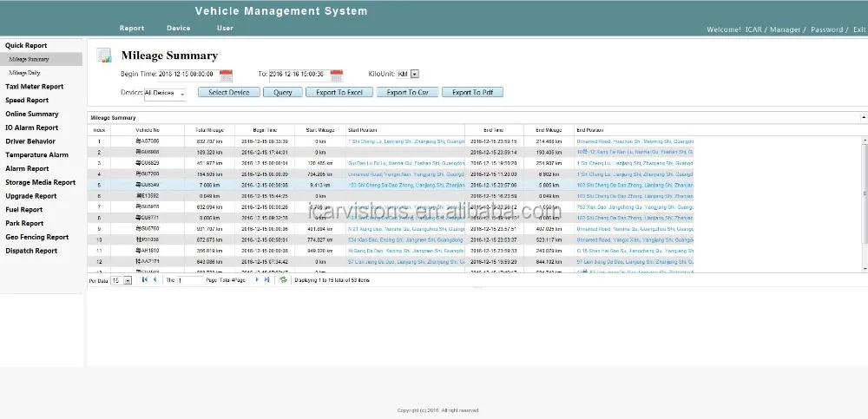Viewport: 868px width, 419px height.
Task: Click the Select Device button
Action: pos(229,93)
